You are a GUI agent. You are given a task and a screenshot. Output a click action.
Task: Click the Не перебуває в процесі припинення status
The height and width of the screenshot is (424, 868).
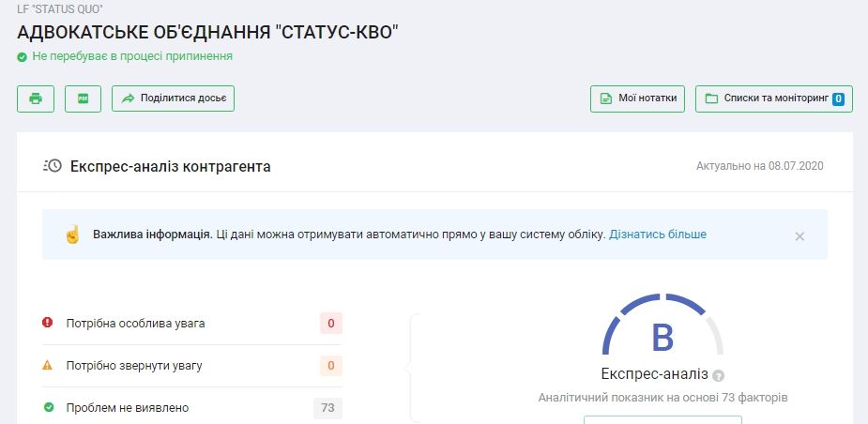pos(132,56)
